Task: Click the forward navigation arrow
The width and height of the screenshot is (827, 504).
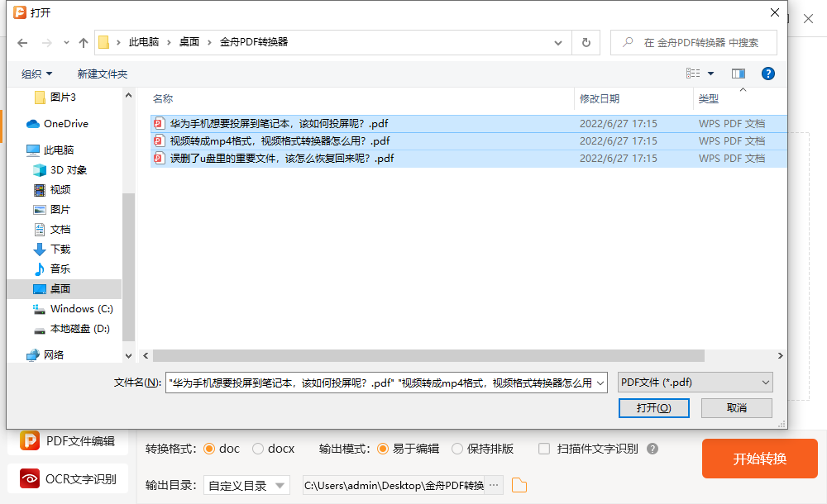Action: point(47,43)
